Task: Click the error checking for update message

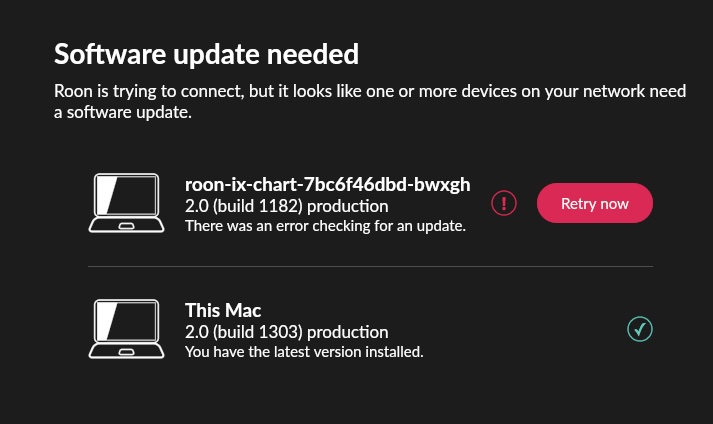Action: pos(325,226)
